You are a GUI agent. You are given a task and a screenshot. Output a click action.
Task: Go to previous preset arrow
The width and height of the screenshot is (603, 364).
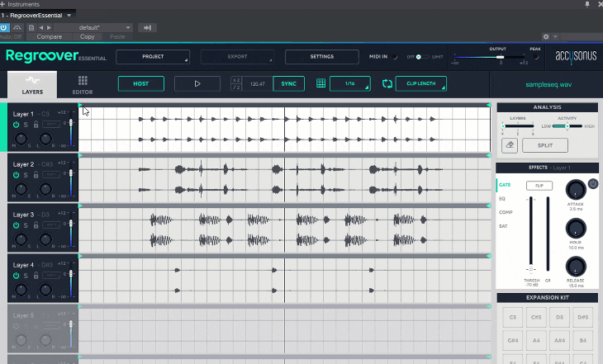point(41,28)
